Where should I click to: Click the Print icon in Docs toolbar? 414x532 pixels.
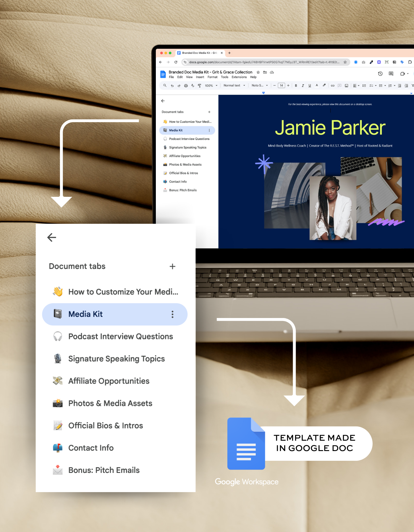click(x=186, y=86)
